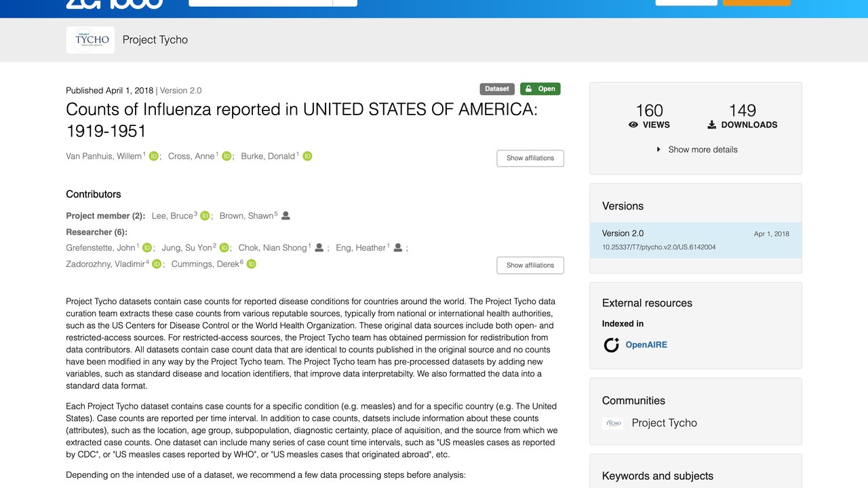Image resolution: width=868 pixels, height=488 pixels.
Task: Select Version 2.0 in the Versions panel
Action: 696,240
